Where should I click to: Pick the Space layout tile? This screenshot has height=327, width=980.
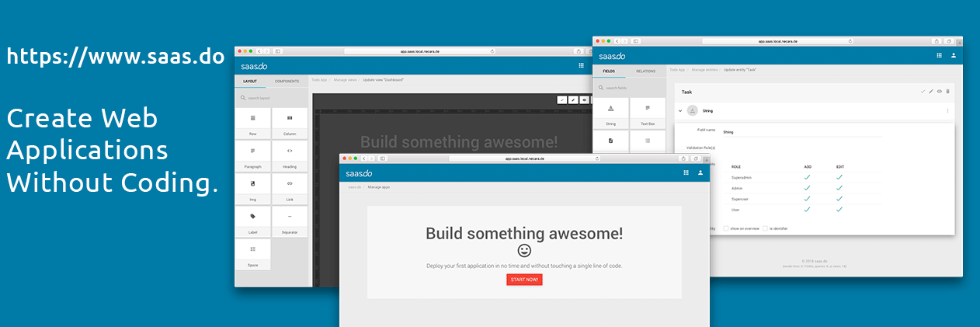pos(252,254)
